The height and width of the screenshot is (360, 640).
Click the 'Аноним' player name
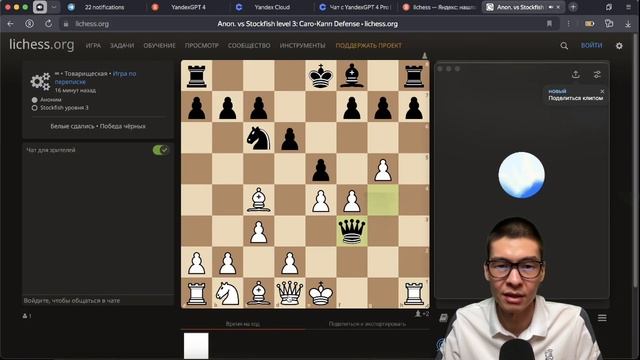click(51, 100)
